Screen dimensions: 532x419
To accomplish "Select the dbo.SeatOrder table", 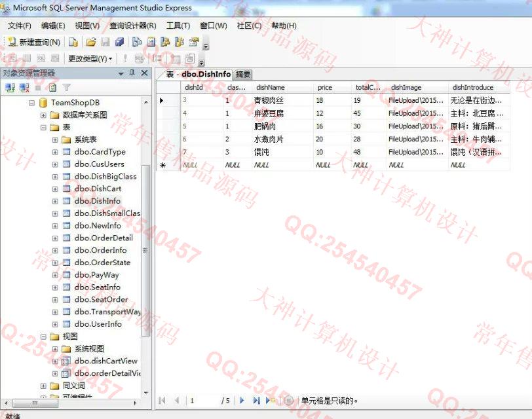I will pos(101,299).
